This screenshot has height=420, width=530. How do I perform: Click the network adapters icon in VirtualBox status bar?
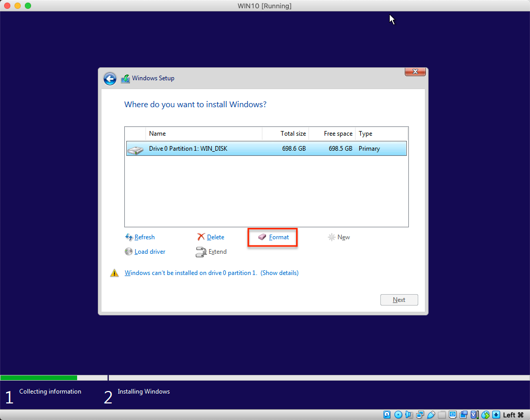click(x=420, y=415)
